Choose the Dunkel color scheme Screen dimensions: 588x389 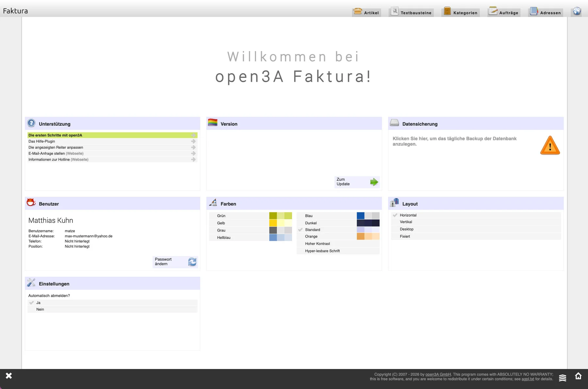338,223
